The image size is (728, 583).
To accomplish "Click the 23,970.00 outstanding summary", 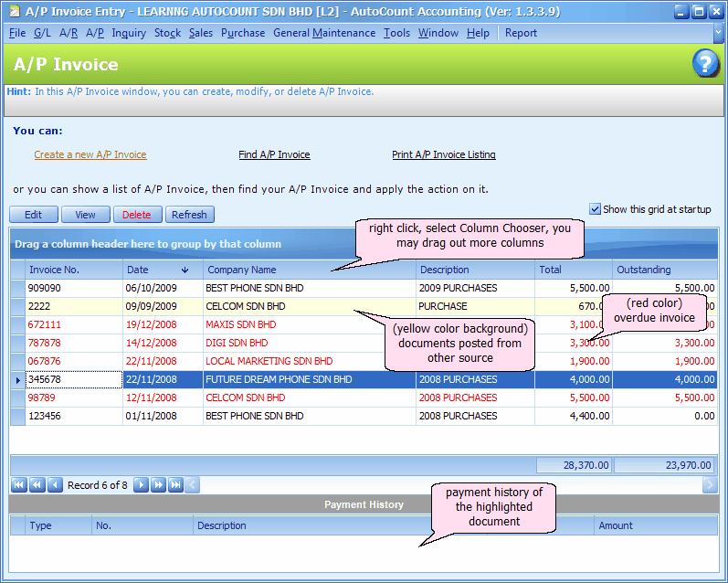I will click(x=666, y=465).
